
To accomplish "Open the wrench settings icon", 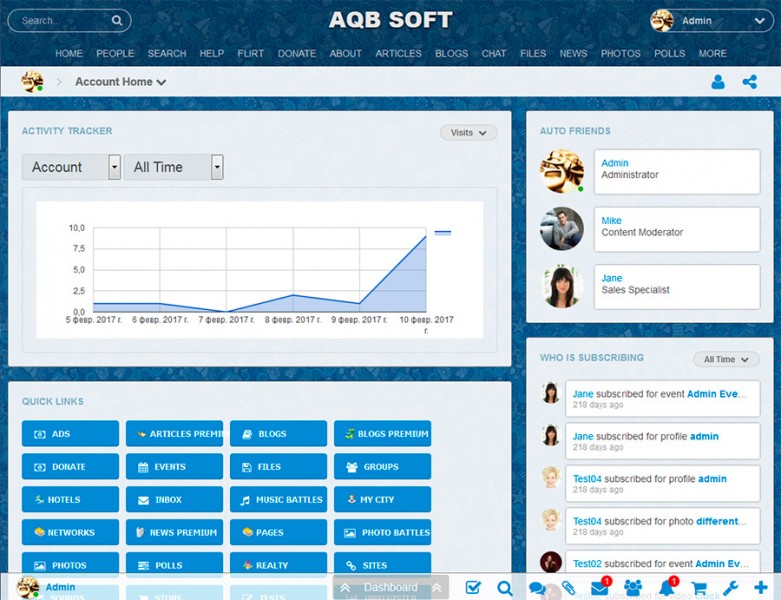I will (730, 588).
